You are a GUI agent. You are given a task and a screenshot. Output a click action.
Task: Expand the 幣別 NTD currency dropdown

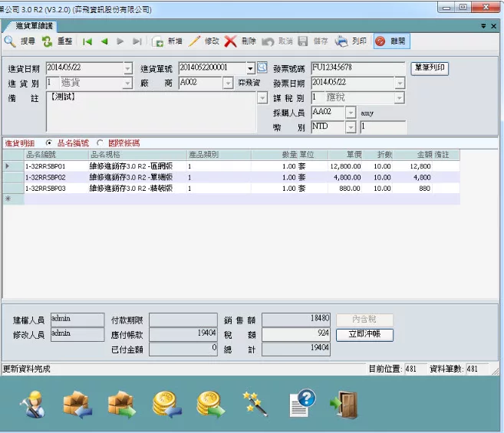pyautogui.click(x=351, y=127)
